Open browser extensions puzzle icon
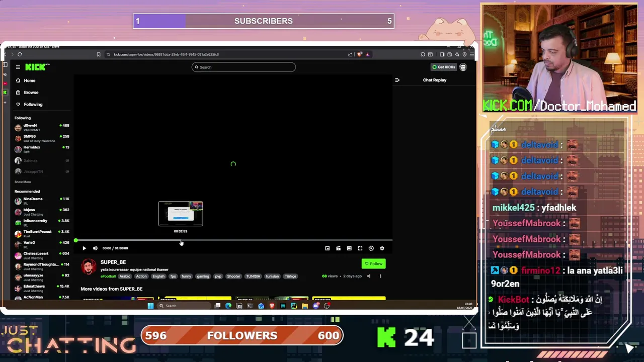 [423, 54]
